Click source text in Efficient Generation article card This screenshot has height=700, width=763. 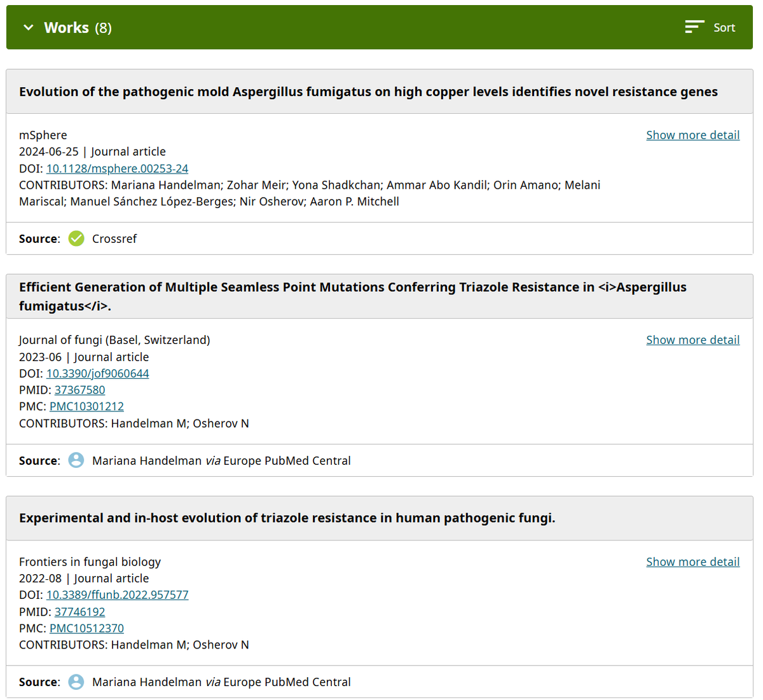click(x=221, y=460)
